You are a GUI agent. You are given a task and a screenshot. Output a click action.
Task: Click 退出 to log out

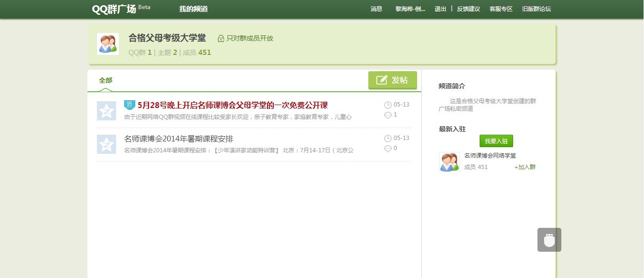(440, 9)
